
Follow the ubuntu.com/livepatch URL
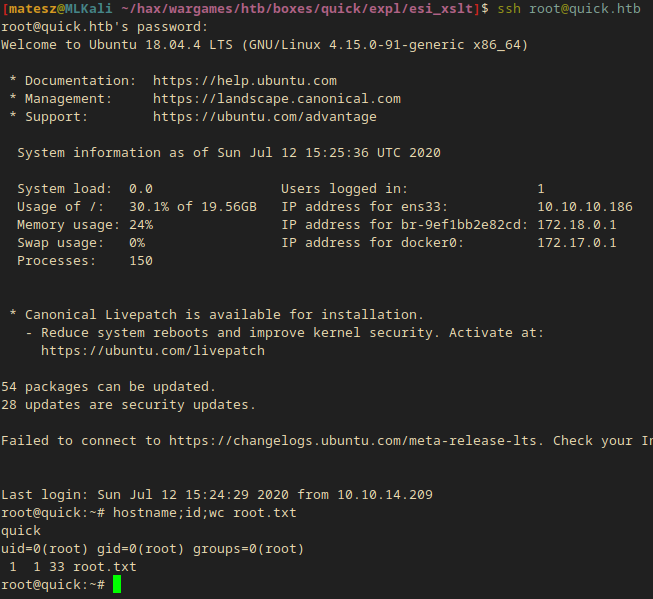coord(153,351)
